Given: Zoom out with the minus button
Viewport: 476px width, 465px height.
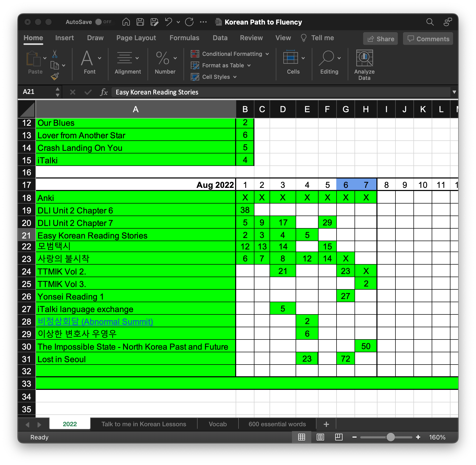Looking at the screenshot, I should pos(354,437).
